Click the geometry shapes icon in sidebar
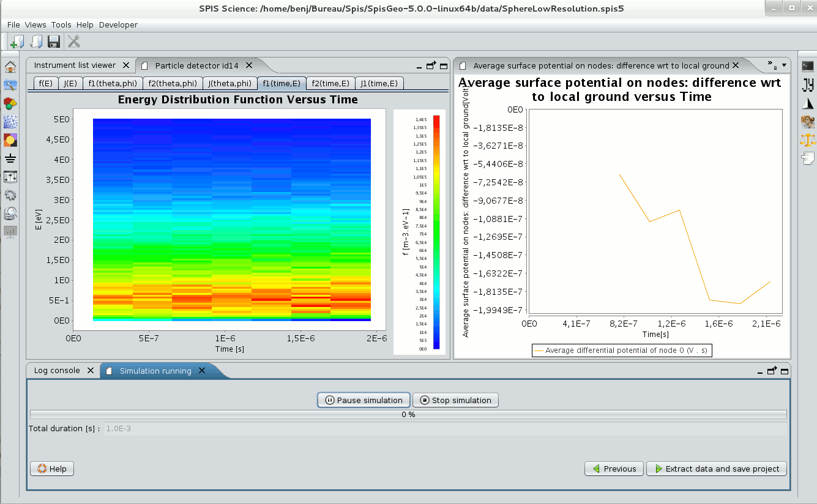The height and width of the screenshot is (504, 817). [10, 103]
